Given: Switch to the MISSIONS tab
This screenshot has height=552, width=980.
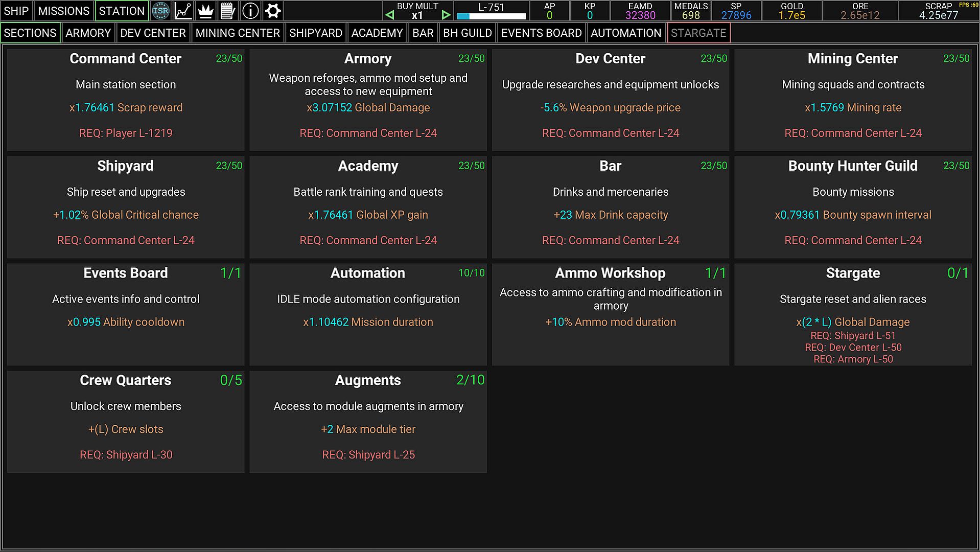Looking at the screenshot, I should tap(64, 11).
